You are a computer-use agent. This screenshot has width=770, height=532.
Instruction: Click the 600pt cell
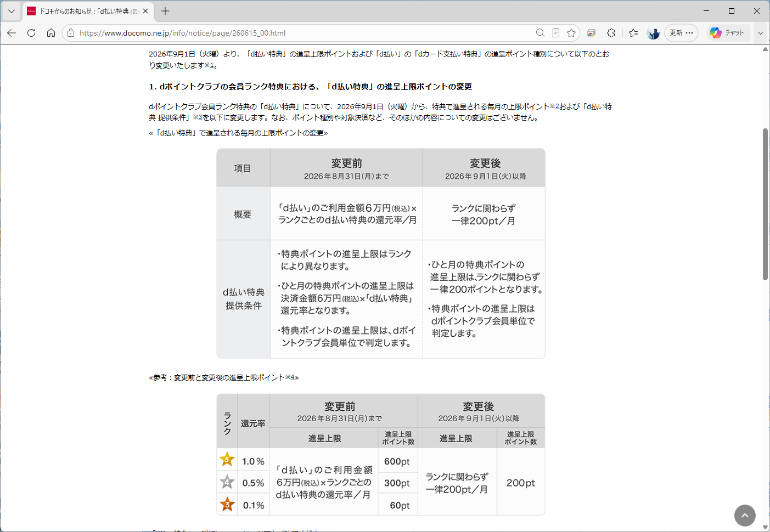click(x=397, y=461)
